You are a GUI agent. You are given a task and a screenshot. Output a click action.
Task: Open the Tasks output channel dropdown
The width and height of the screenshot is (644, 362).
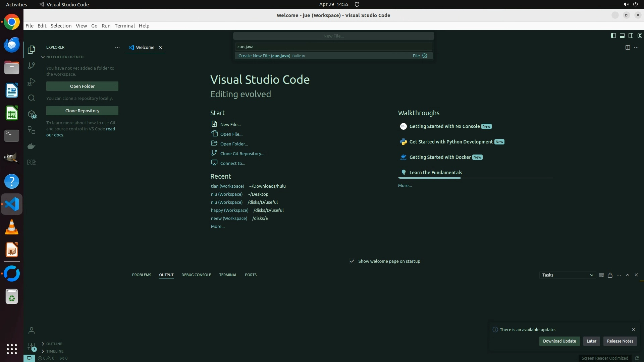[x=568, y=275]
